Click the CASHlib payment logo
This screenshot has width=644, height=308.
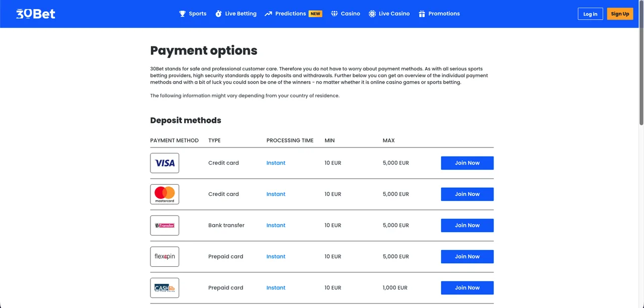(165, 288)
